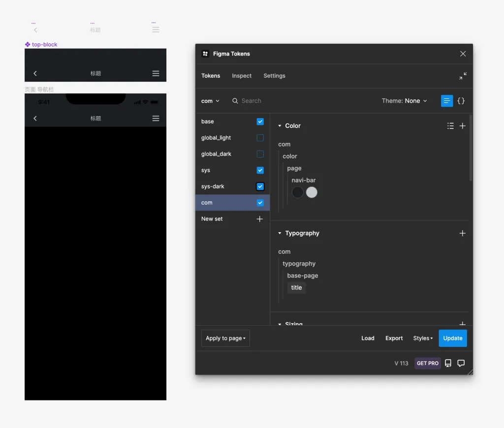This screenshot has height=428, width=504.
Task: Toggle the sys token set checkbox
Action: click(x=260, y=170)
